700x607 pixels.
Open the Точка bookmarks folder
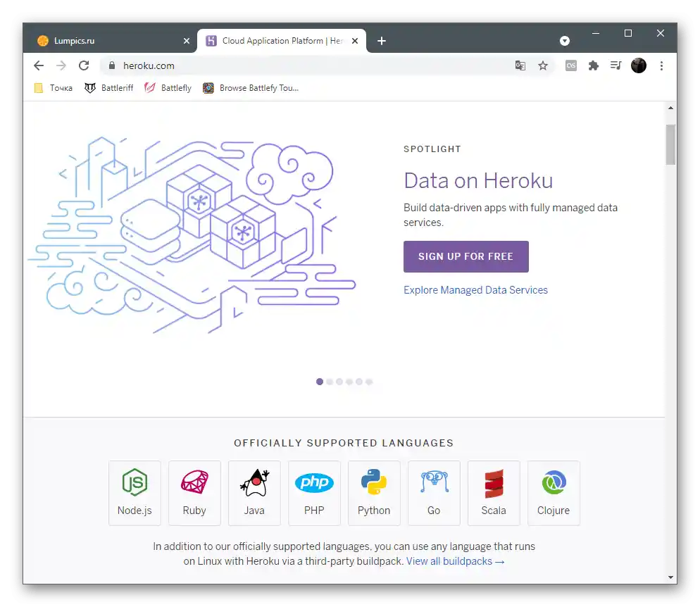[x=54, y=88]
